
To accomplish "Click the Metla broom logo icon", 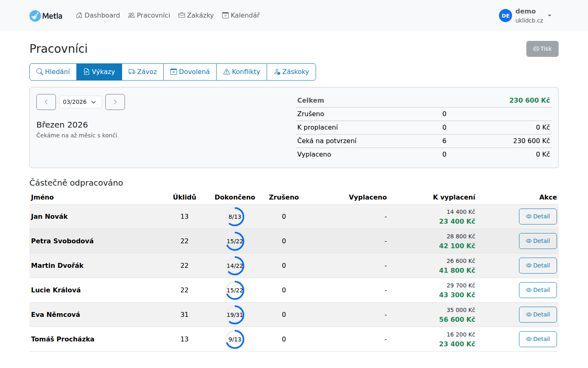I will point(35,16).
